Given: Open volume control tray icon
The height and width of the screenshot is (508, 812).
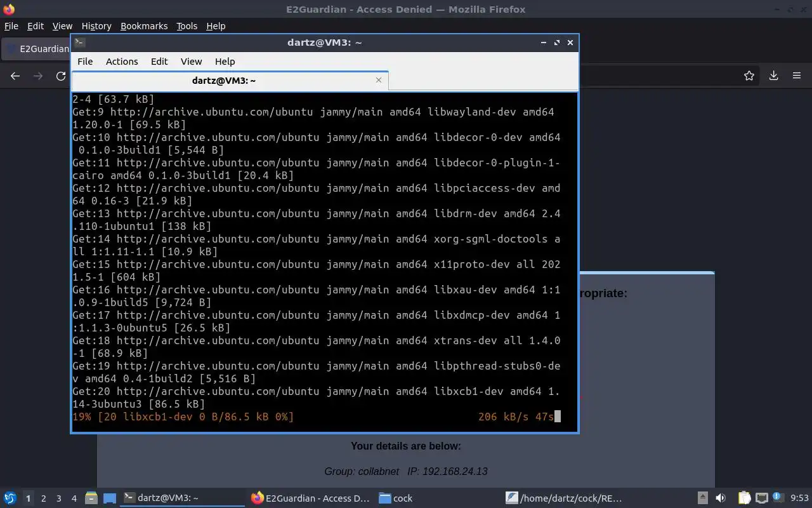Looking at the screenshot, I should point(721,498).
